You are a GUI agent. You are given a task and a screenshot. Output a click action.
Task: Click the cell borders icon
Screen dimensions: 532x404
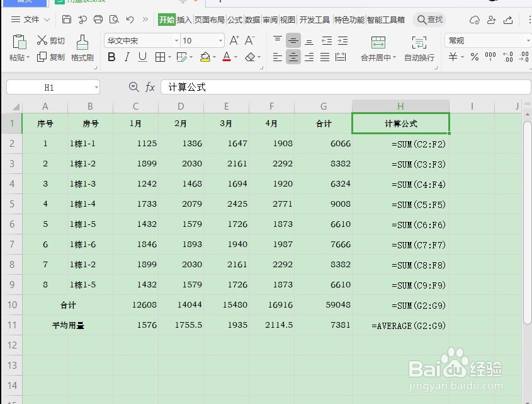pyautogui.click(x=160, y=57)
